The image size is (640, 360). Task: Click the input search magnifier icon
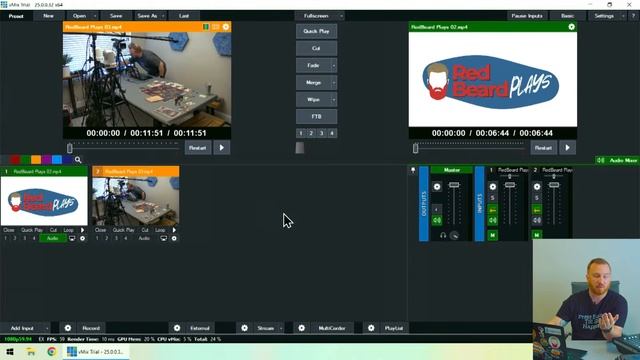[78, 160]
